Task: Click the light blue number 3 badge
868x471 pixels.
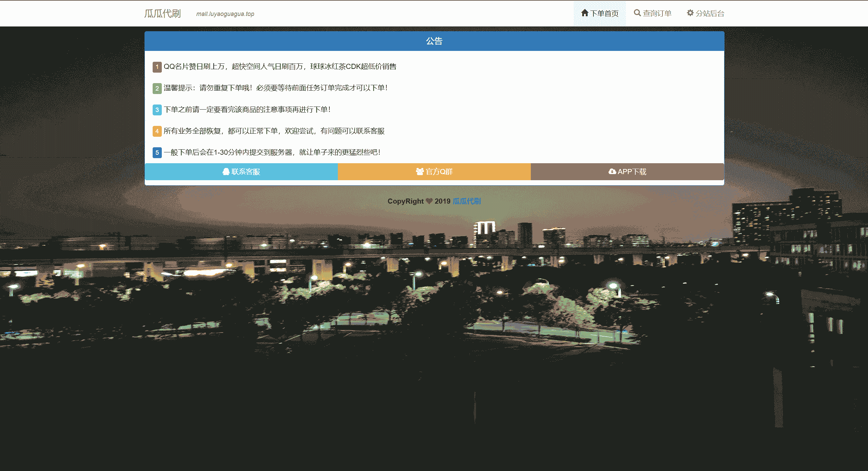Action: (157, 110)
